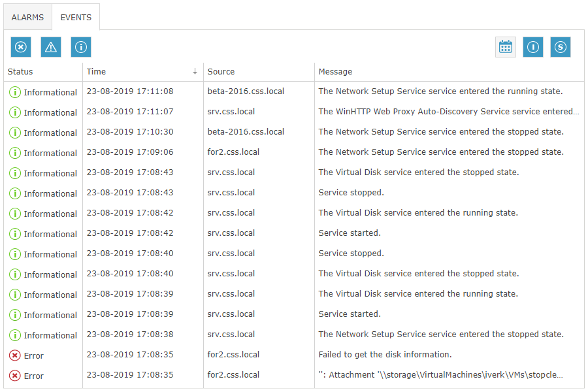The image size is (588, 392).
Task: Toggle the warning events filter button
Action: (x=51, y=47)
